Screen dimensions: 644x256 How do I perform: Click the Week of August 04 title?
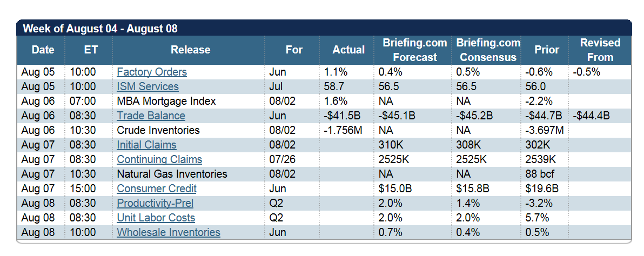100,29
